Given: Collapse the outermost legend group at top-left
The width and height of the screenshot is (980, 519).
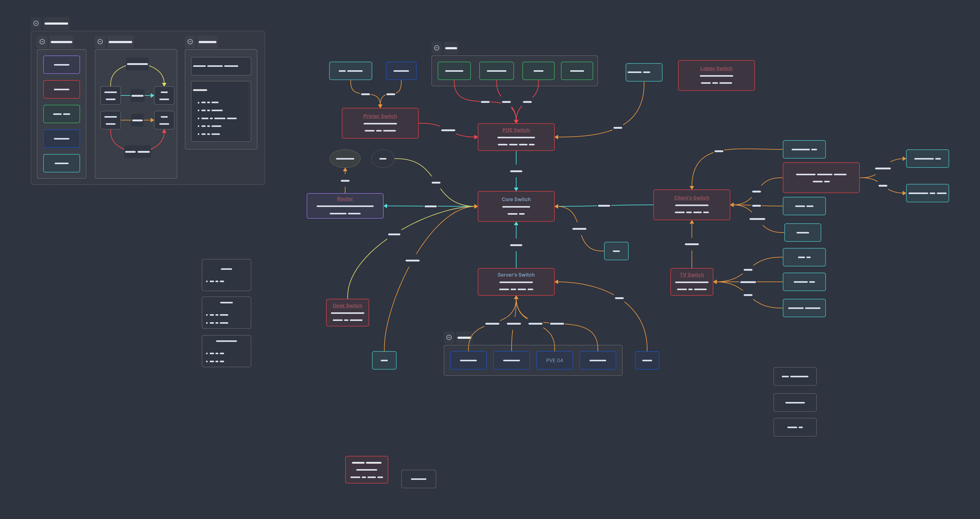Looking at the screenshot, I should tap(36, 23).
